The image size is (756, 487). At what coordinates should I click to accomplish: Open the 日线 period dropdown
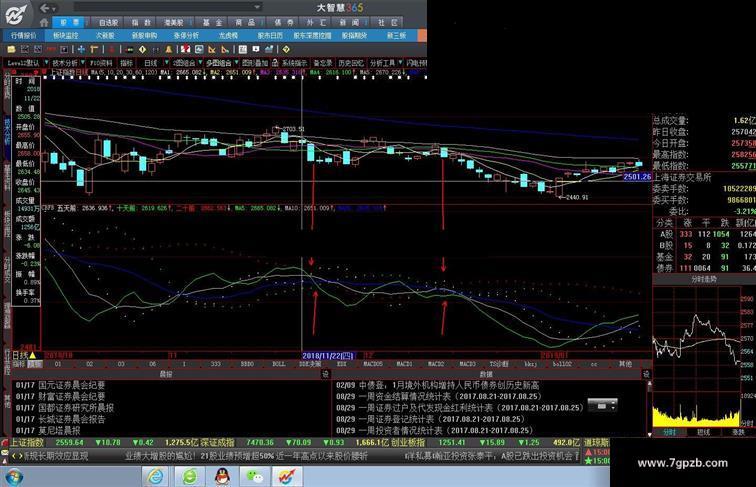[154, 63]
